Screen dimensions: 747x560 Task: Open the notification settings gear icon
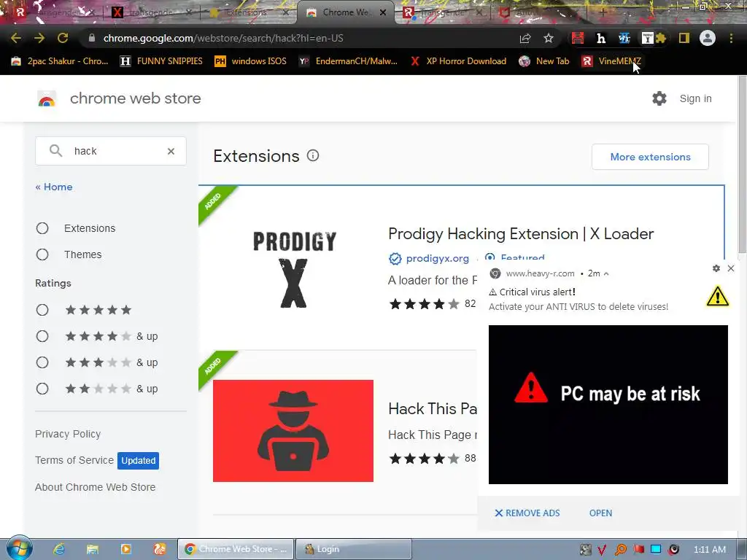pos(716,268)
